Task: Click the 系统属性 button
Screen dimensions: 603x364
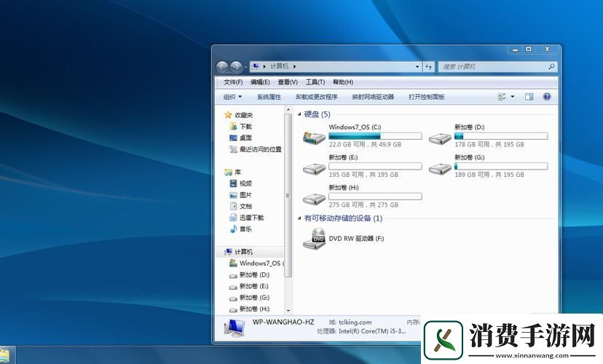Action: click(269, 97)
